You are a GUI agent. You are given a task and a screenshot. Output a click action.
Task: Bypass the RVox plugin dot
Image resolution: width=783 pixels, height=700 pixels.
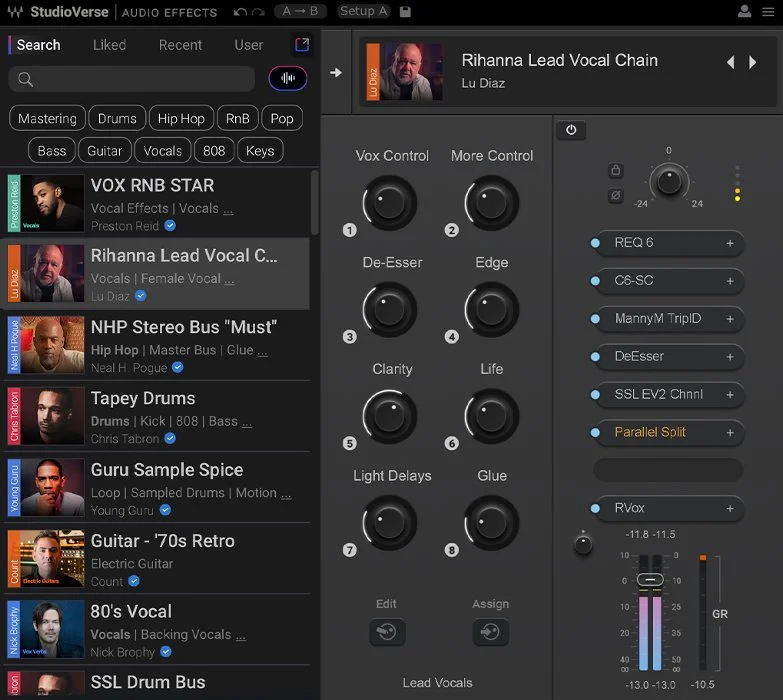[595, 508]
